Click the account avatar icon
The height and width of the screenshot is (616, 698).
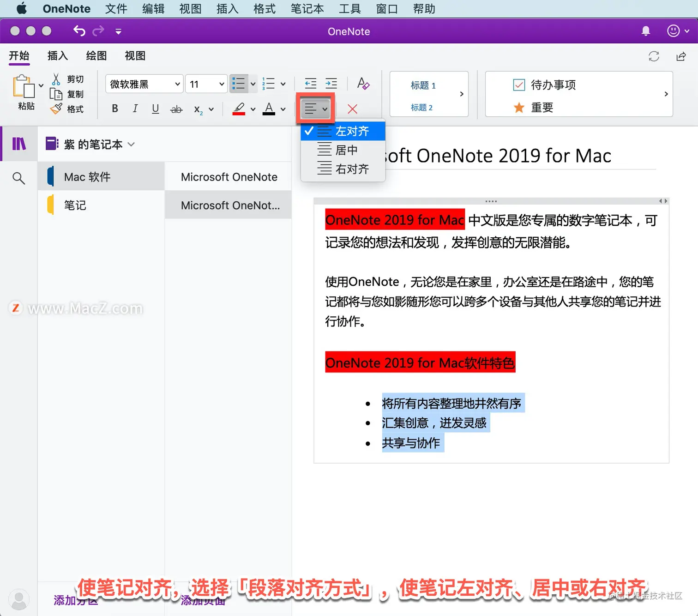pos(19,599)
